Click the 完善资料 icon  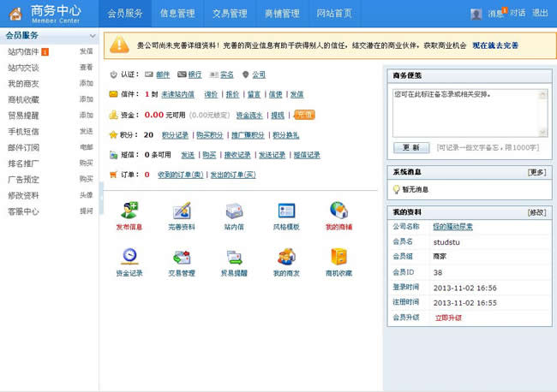click(181, 211)
